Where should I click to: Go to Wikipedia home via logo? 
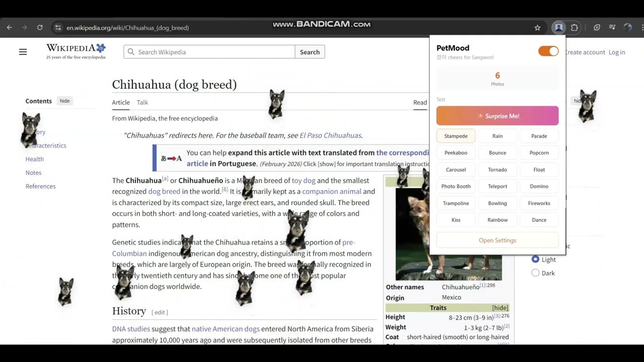(x=76, y=51)
